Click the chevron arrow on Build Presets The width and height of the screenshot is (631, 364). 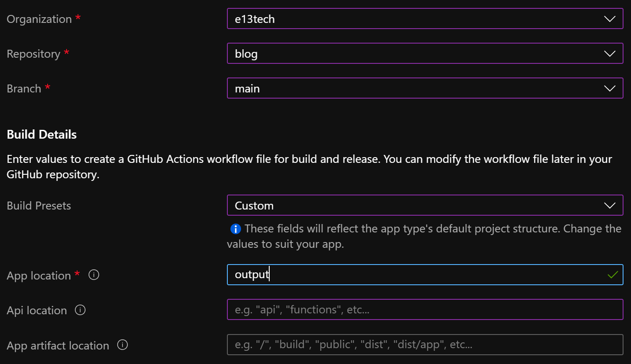coord(609,206)
